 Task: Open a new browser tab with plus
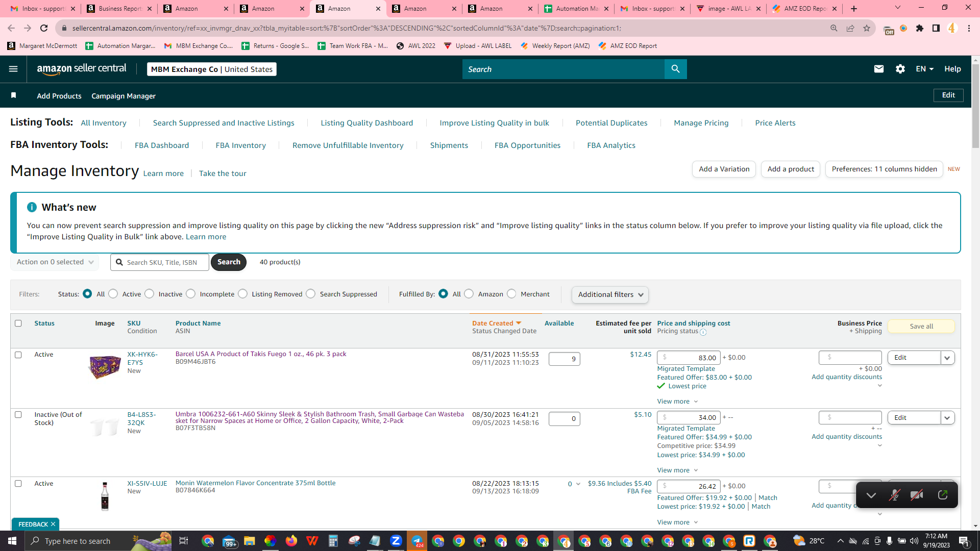[854, 9]
